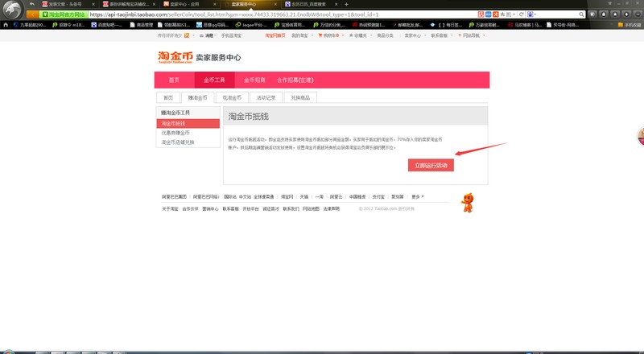Image resolution: width=644 pixels, height=354 pixels.
Task: Click the orange scissors icon in address bar
Action: 496,14
